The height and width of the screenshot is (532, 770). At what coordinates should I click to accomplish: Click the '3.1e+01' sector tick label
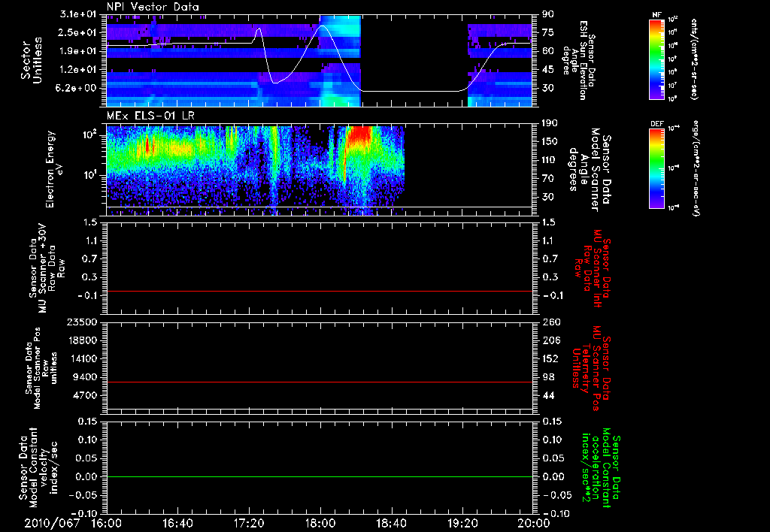pos(78,14)
